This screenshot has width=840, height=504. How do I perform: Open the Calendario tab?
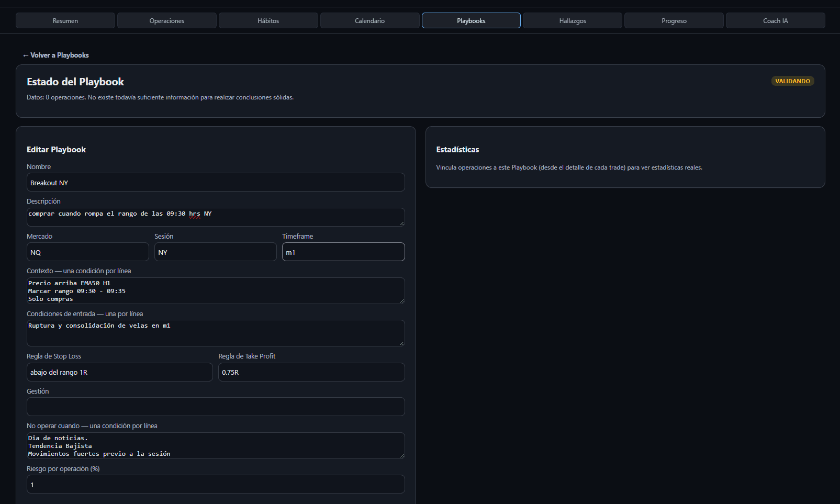[369, 21]
